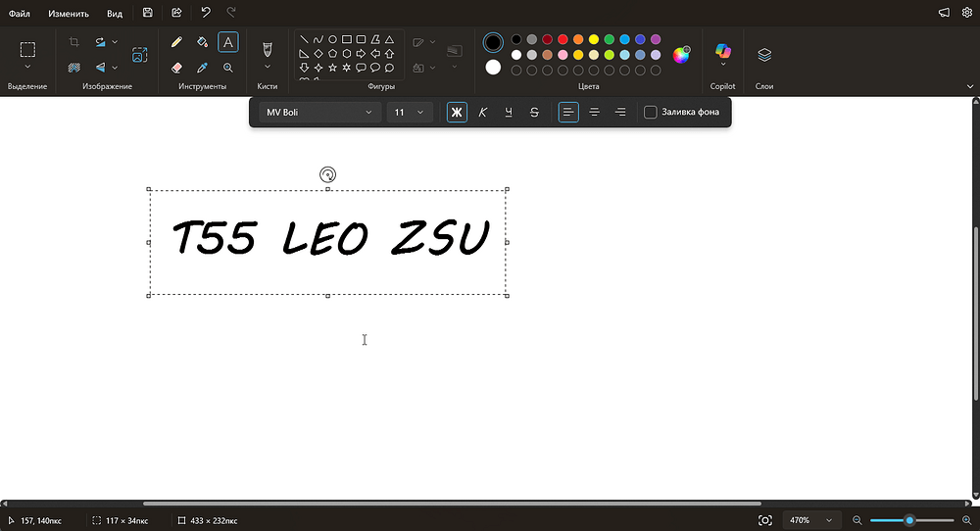980x531 pixels.
Task: Expand the Flip options arrow
Action: click(x=115, y=68)
